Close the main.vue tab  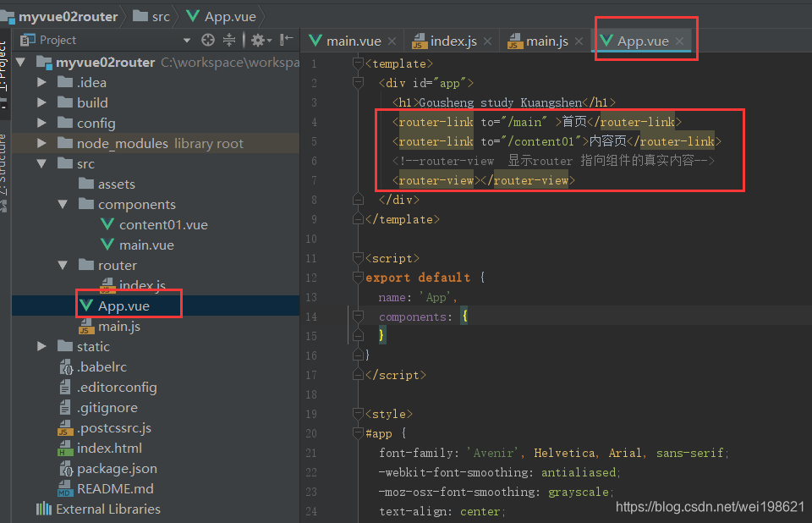392,41
